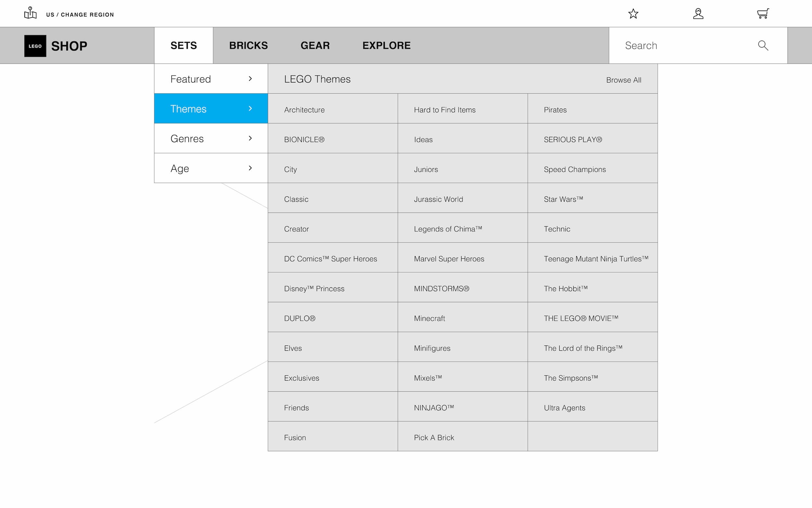Click the search magnifying glass icon

[763, 46]
